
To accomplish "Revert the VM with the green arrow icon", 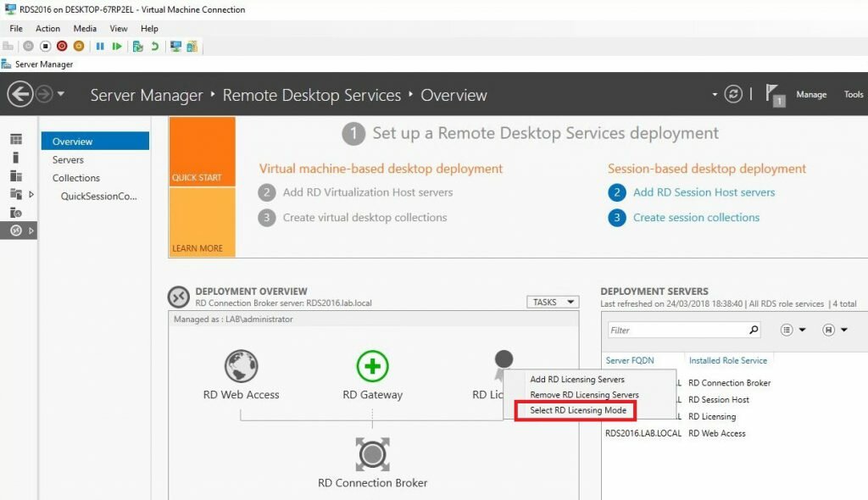I will 154,47.
